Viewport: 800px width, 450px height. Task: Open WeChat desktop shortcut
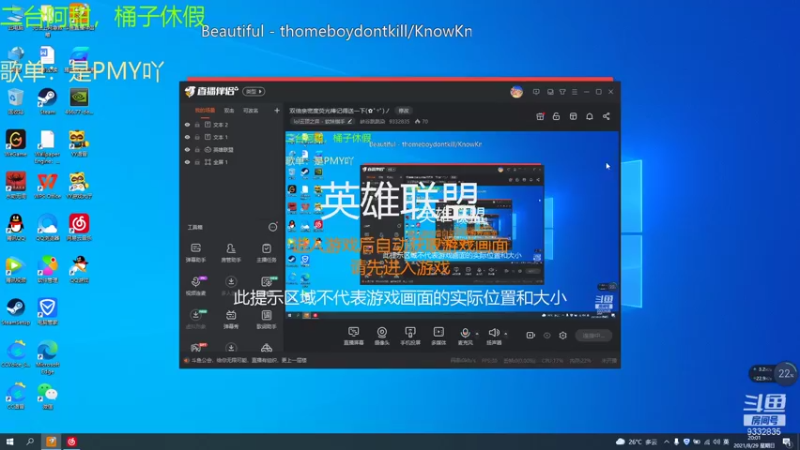[x=47, y=396]
